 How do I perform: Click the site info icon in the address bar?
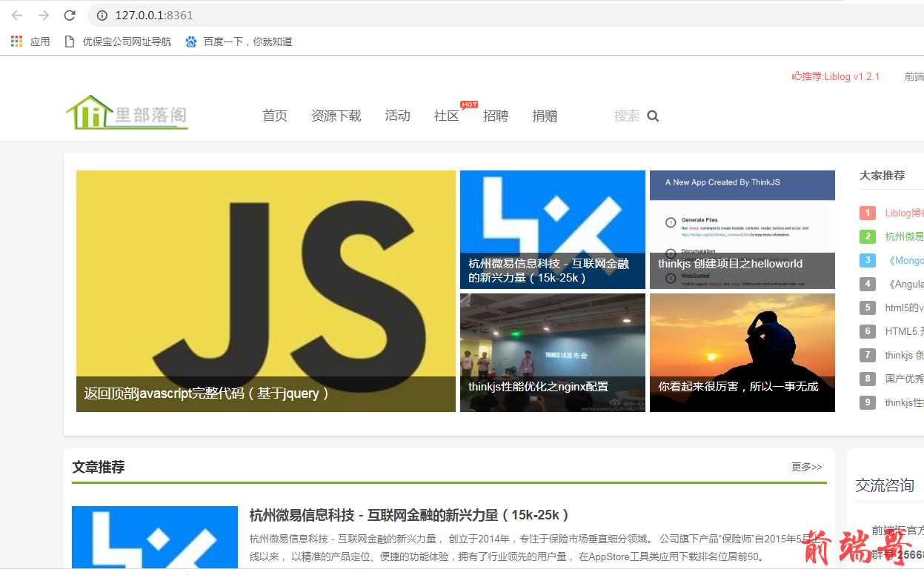coord(102,15)
